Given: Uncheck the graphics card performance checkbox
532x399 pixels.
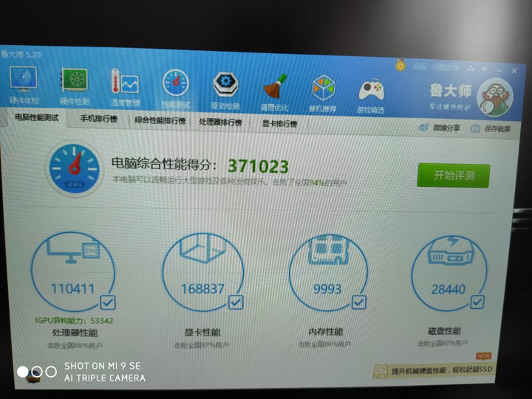Looking at the screenshot, I should pyautogui.click(x=236, y=302).
